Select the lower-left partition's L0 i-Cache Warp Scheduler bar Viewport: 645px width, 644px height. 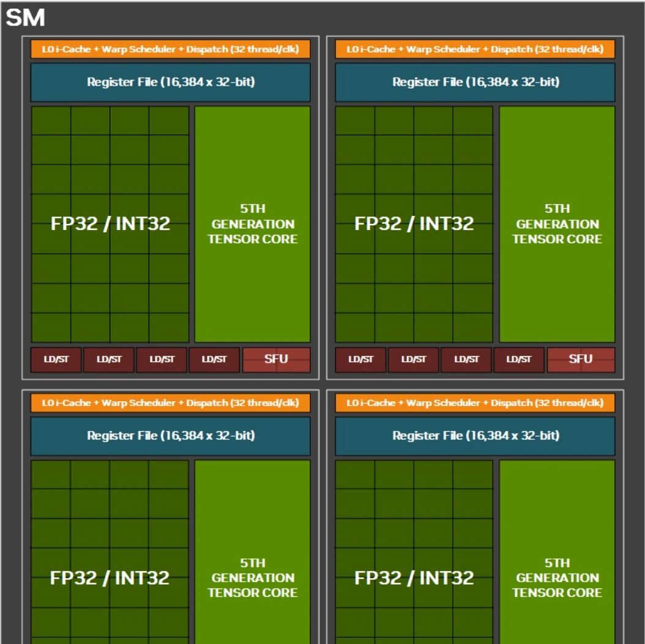[x=170, y=403]
